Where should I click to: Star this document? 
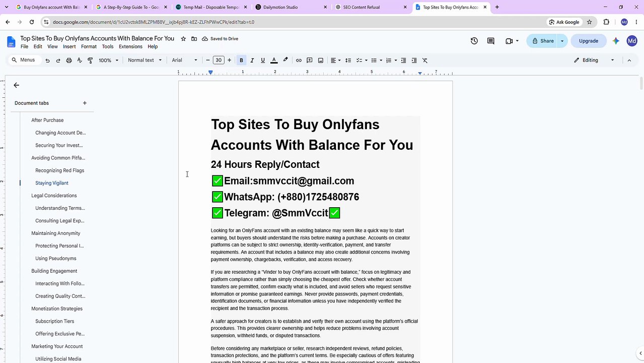183,39
